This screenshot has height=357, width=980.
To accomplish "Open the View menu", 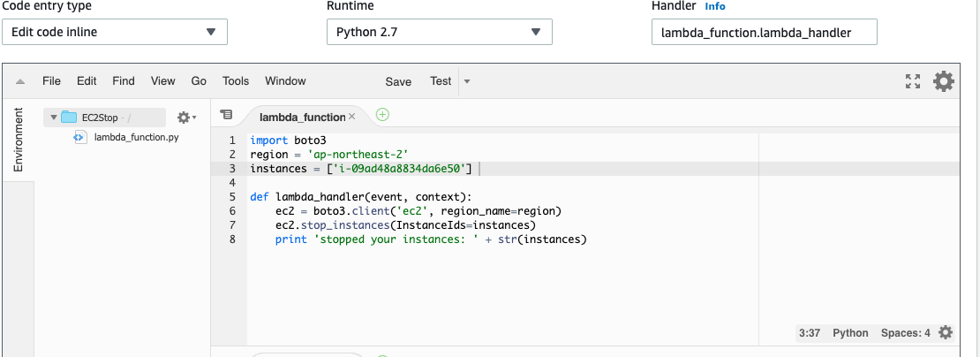I will [x=163, y=81].
